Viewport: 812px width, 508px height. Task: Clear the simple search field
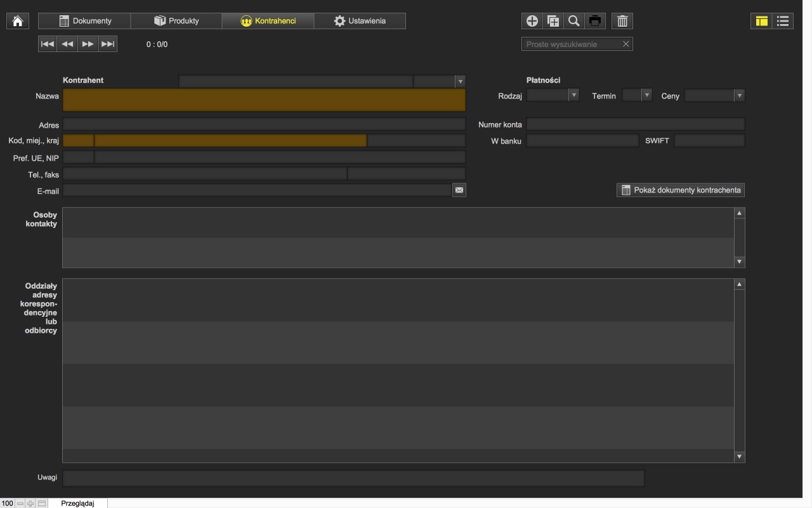point(625,44)
